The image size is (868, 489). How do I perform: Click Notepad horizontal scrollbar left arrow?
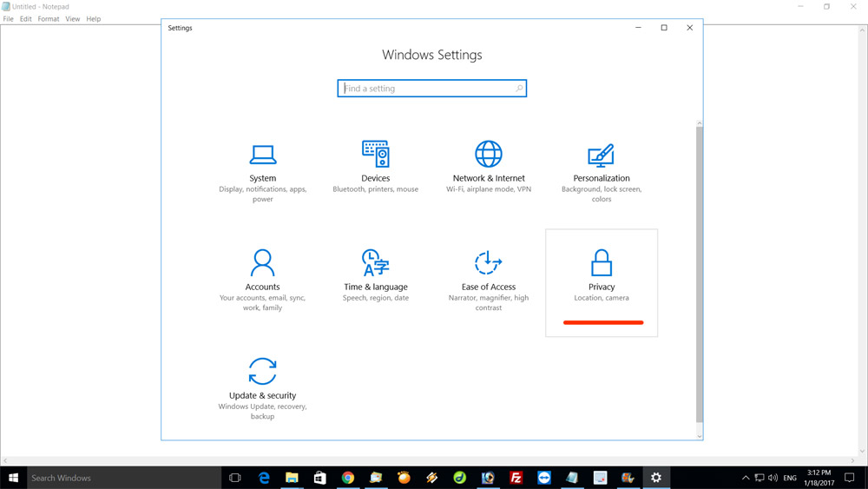click(5, 460)
